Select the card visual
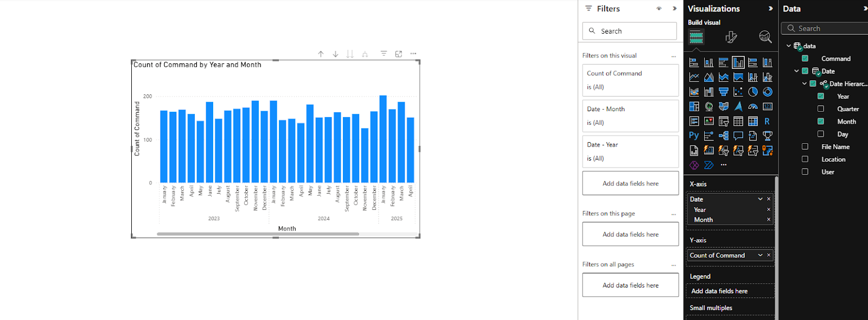This screenshot has height=320, width=868. click(767, 106)
